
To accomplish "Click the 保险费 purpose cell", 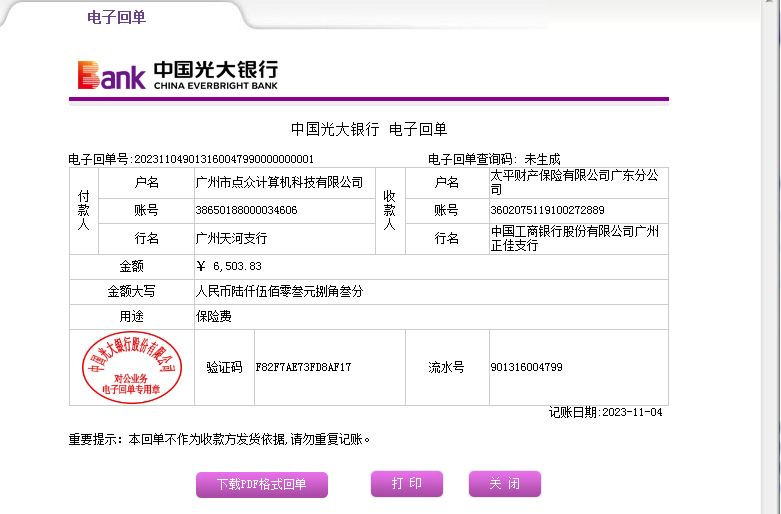I will coord(213,317).
